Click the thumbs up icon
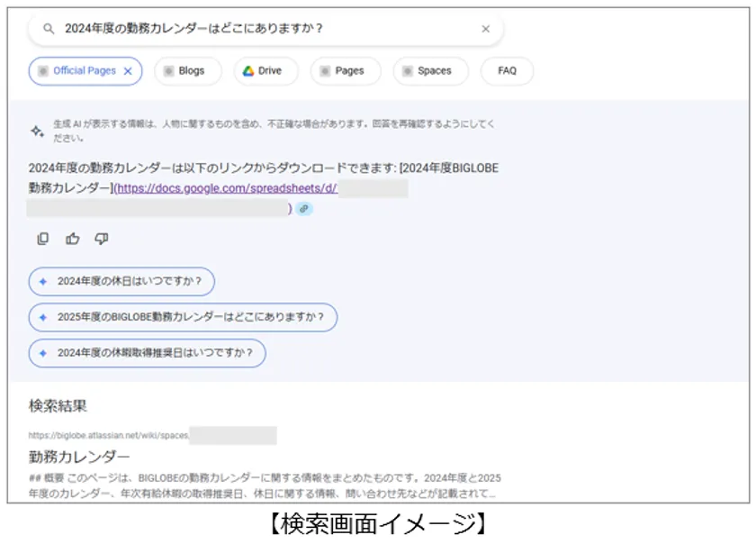Viewport: 756px width, 544px height. (72, 237)
